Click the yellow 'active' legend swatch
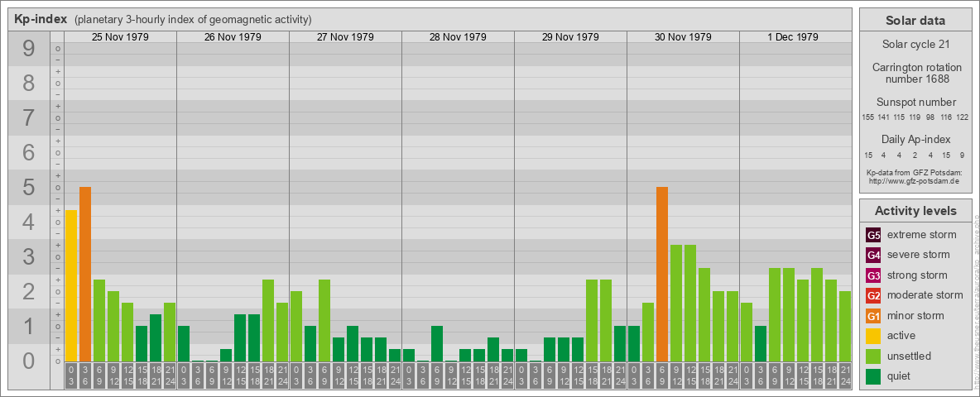The image size is (980, 397). pyautogui.click(x=873, y=336)
